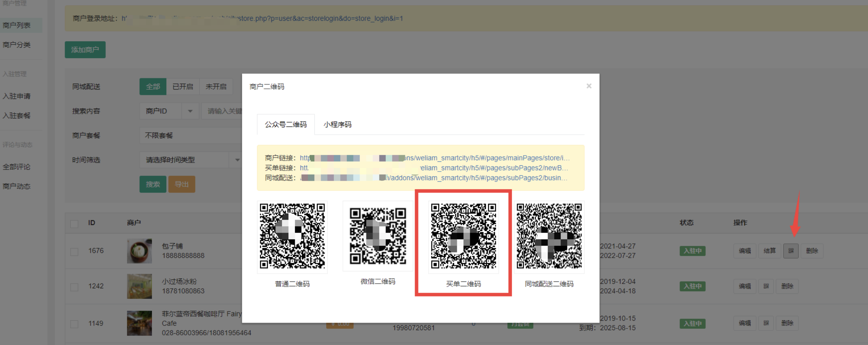This screenshot has height=345, width=868.
Task: Click the 菲尔蓝帝西餐咖啡厅 merchant thumbnail
Action: 139,323
